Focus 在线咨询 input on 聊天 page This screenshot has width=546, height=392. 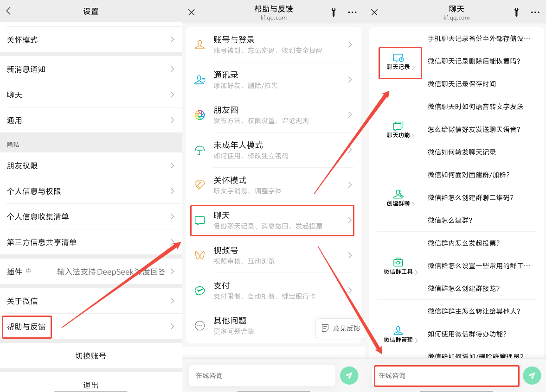pyautogui.click(x=447, y=376)
